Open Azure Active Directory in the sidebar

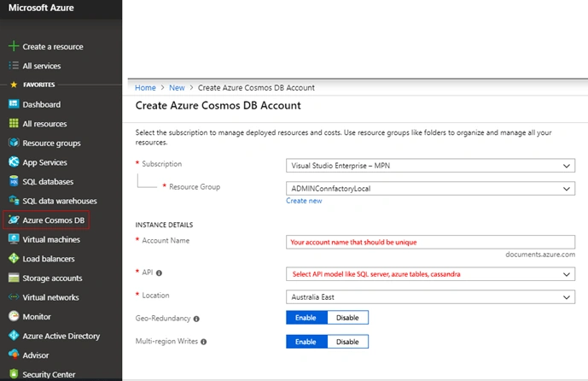pyautogui.click(x=61, y=336)
